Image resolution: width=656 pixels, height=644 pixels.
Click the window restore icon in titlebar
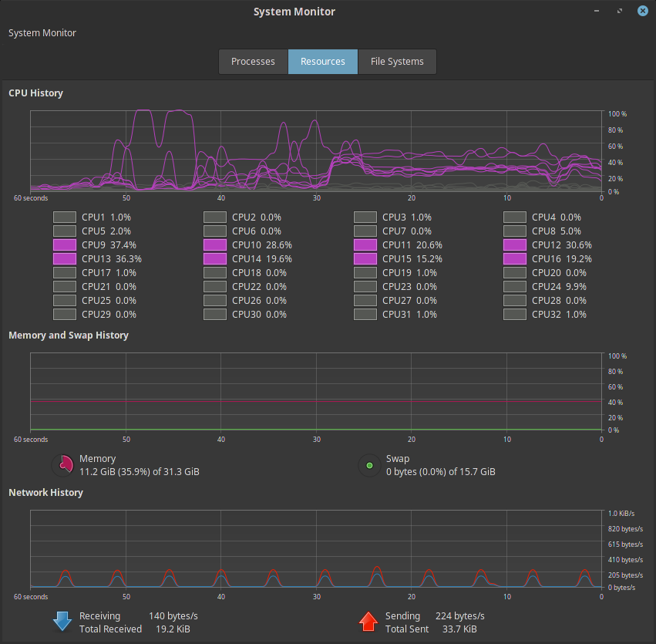tap(619, 11)
